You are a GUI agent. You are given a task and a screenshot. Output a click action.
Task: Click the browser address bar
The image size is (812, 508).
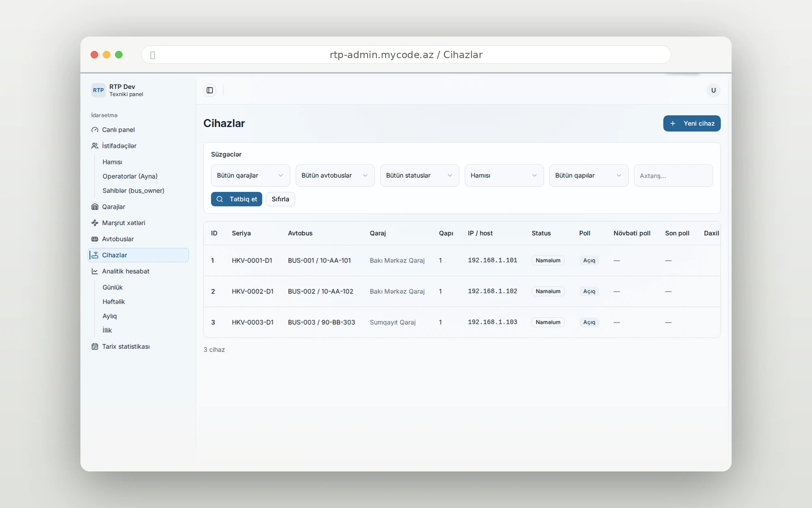point(406,55)
